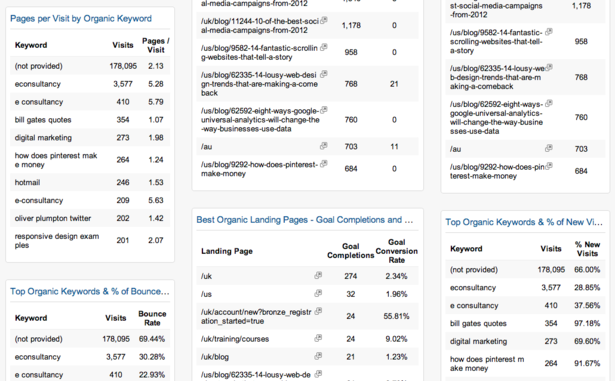The image size is (615, 381).
Task: Open external link icon for /au in right widget
Action: [x=549, y=148]
